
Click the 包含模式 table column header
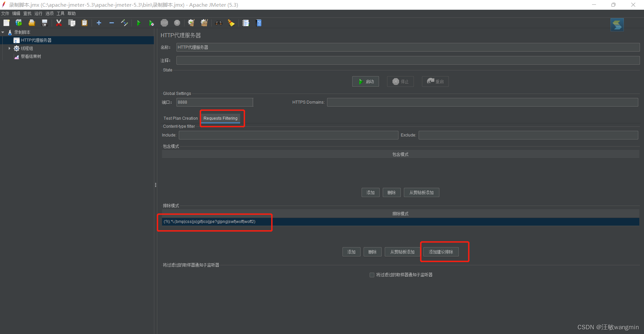coord(400,154)
